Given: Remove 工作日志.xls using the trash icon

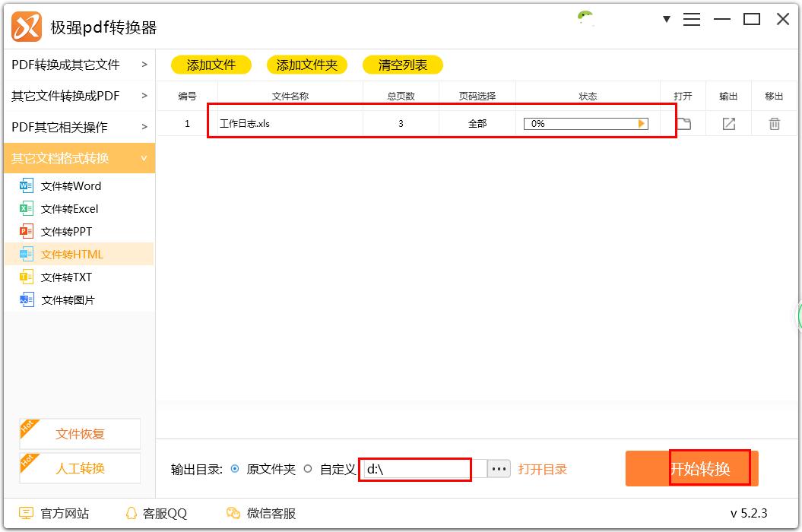Looking at the screenshot, I should [x=773, y=122].
